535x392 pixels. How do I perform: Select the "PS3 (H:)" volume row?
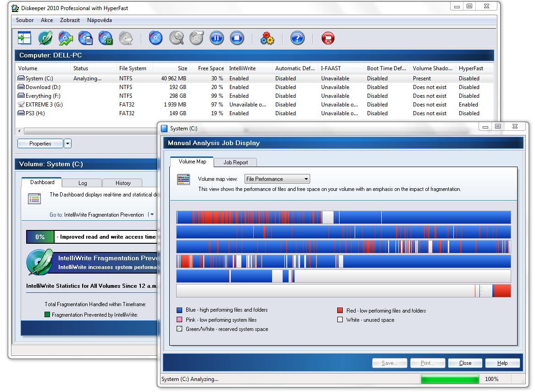pyautogui.click(x=254, y=113)
